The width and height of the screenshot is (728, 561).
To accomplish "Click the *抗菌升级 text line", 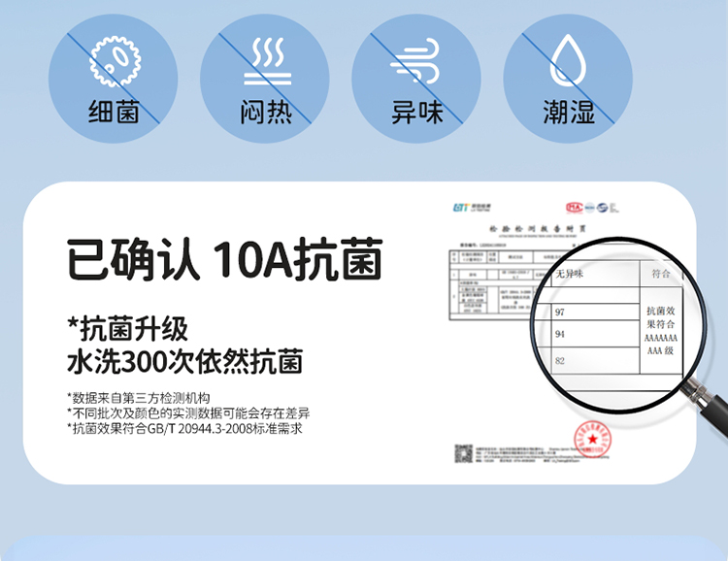I will [128, 329].
